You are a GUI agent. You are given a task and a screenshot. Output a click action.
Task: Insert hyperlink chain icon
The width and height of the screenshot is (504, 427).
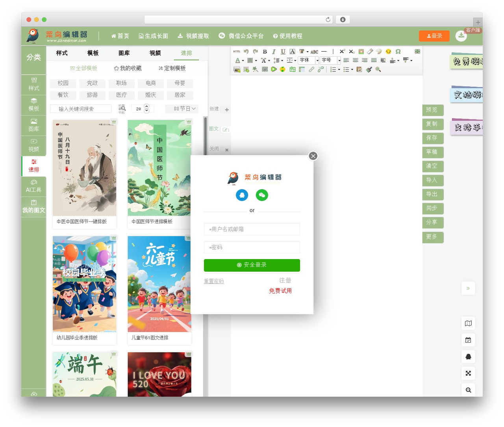[x=311, y=69]
